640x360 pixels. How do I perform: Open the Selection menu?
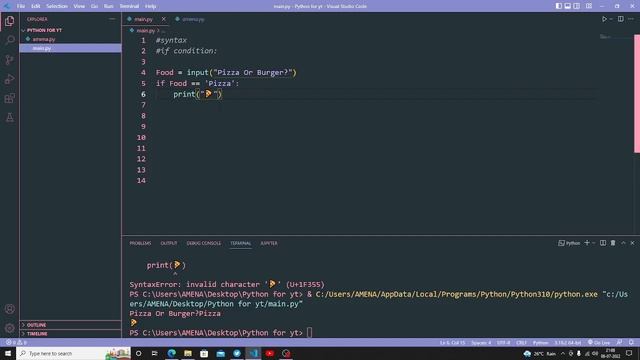(57, 6)
